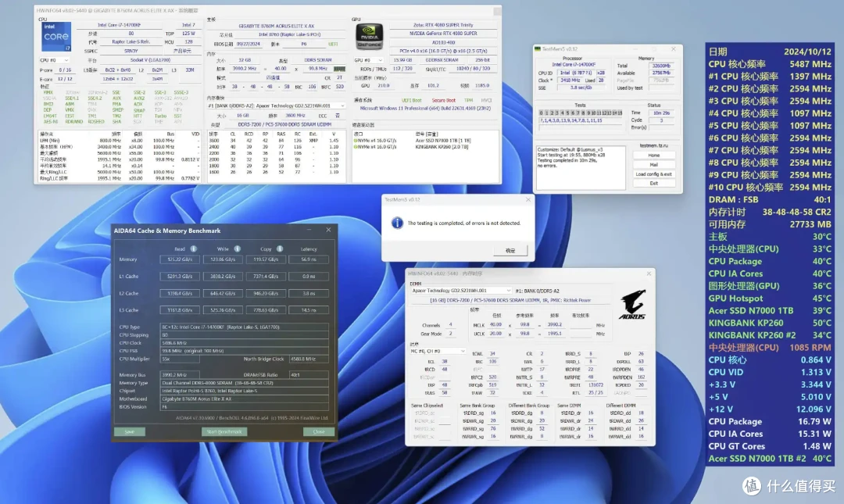Click Load config & exit in TestMem5
Screen dimensions: 844x504
click(653, 174)
